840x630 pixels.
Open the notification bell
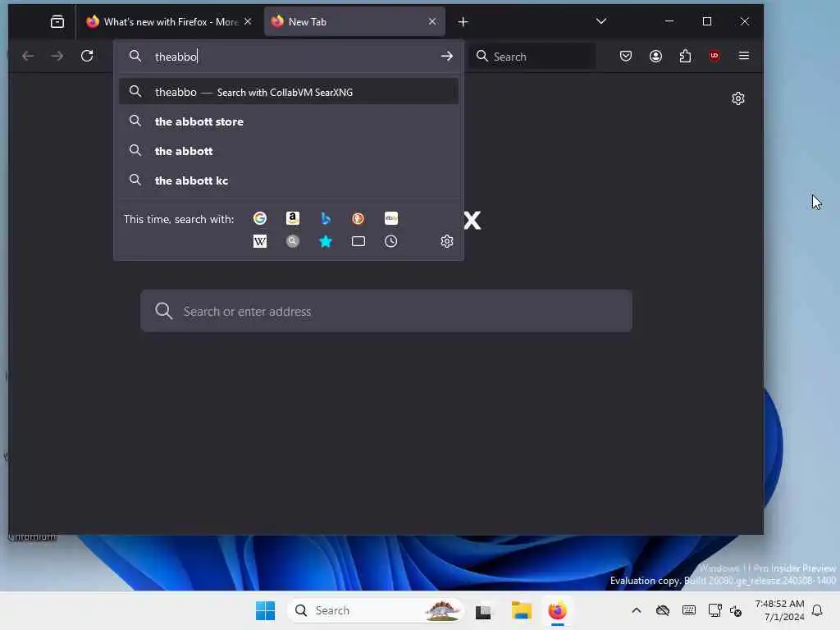[x=817, y=610]
